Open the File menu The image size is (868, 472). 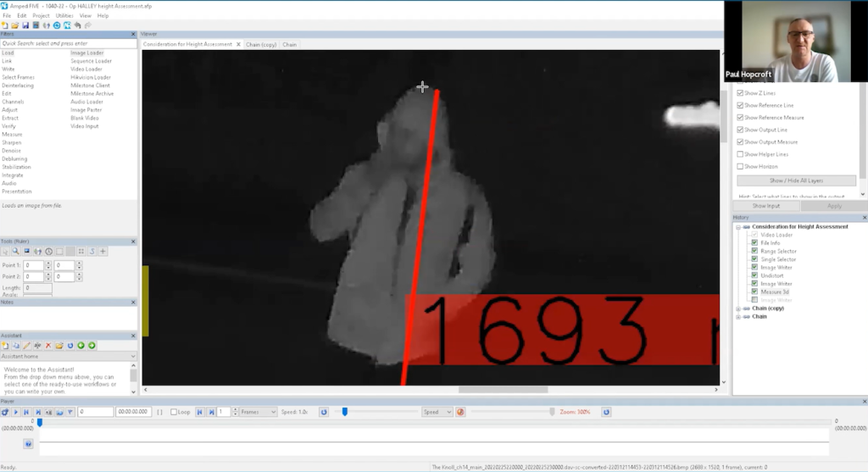point(7,15)
